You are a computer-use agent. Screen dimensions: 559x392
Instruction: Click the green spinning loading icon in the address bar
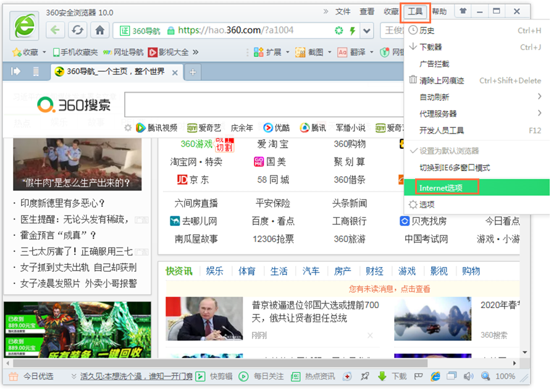pos(338,31)
